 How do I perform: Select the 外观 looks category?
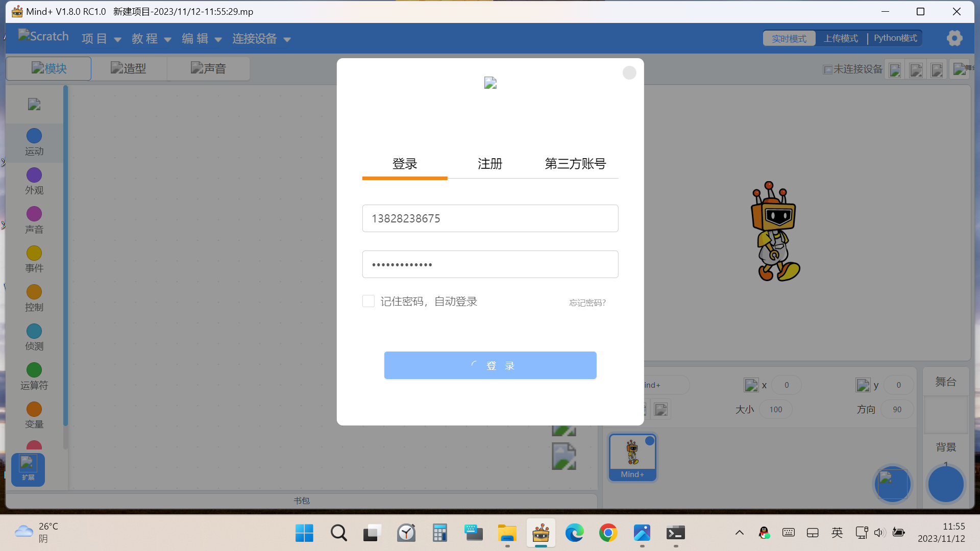[x=34, y=182]
